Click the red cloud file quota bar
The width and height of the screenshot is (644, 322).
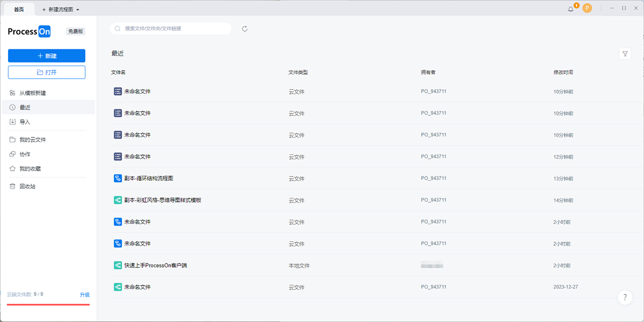(x=48, y=304)
